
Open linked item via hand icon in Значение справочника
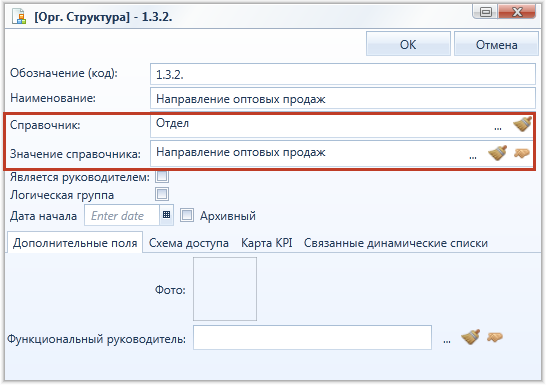522,153
